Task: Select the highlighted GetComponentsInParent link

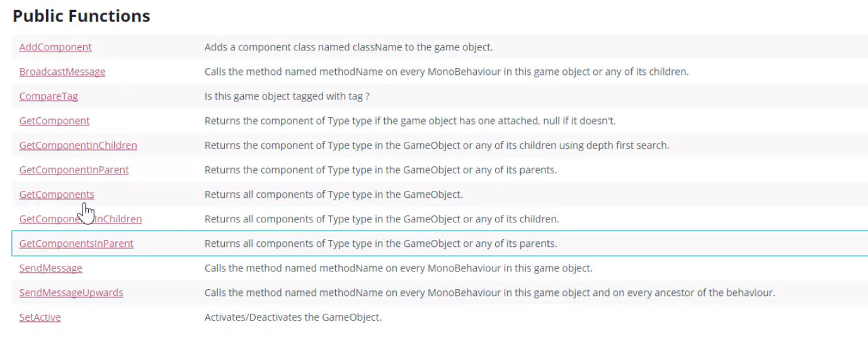Action: tap(76, 244)
